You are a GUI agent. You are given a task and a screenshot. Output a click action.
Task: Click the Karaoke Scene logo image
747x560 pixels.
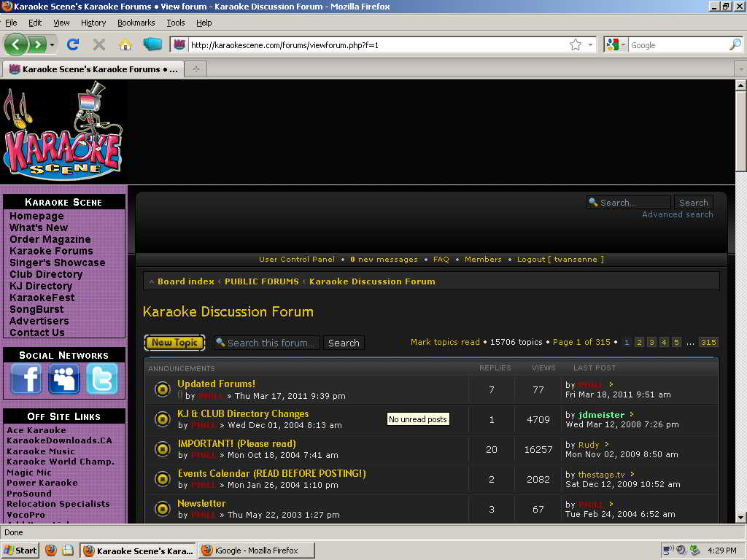pos(63,132)
